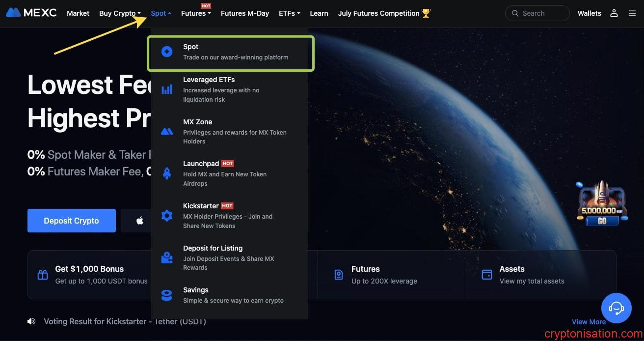Click the MEXC logo in header

point(31,13)
